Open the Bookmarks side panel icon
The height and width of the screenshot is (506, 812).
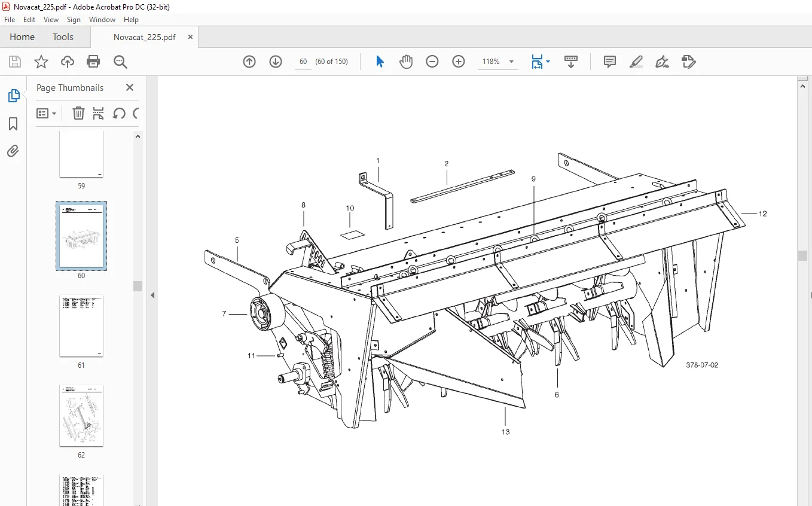tap(13, 124)
